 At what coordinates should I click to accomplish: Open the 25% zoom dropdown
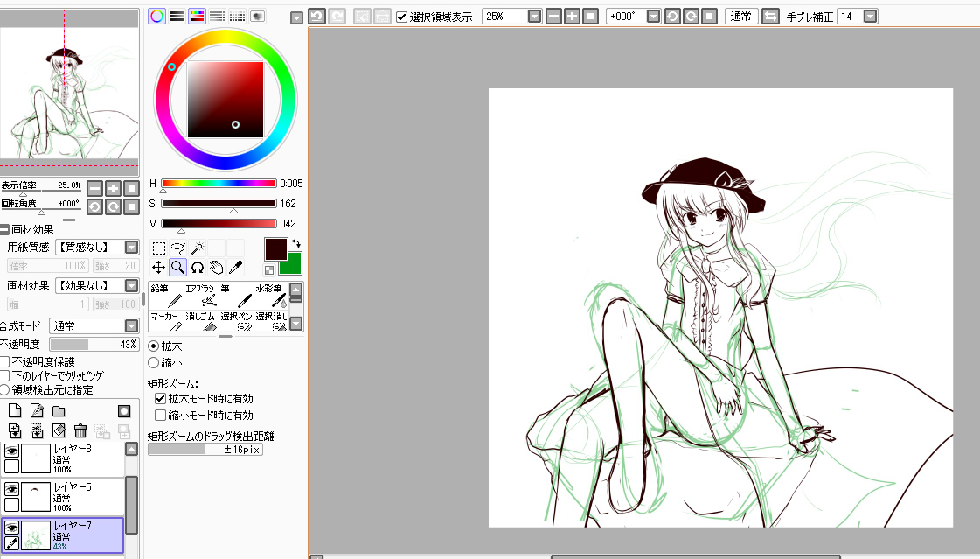click(534, 17)
